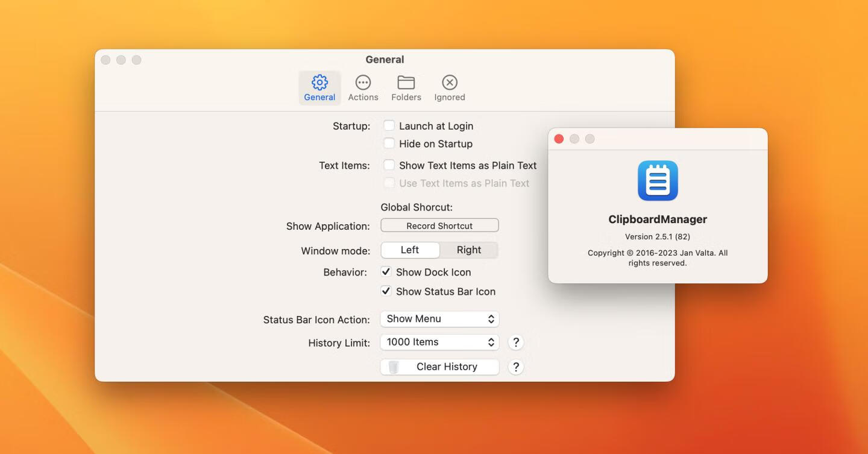The height and width of the screenshot is (454, 868).
Task: Open the General preferences tab
Action: 319,88
